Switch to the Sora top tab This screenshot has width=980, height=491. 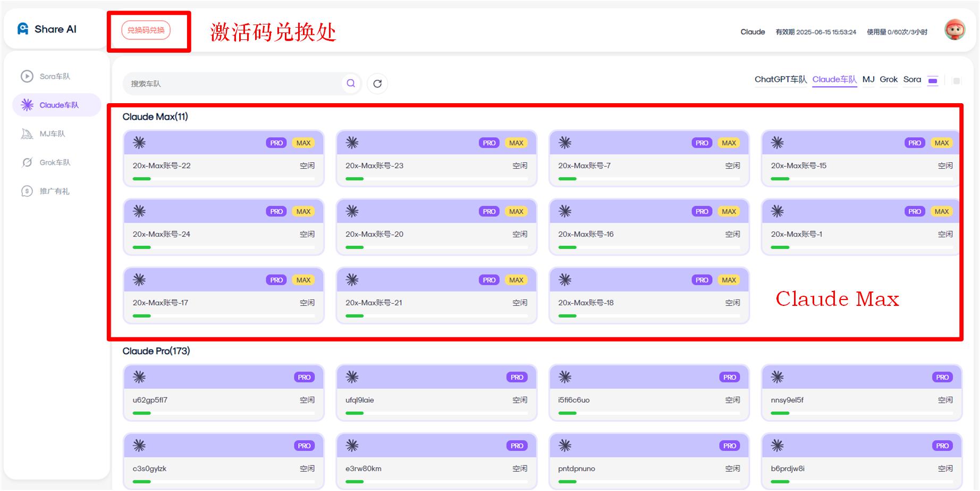click(x=912, y=79)
